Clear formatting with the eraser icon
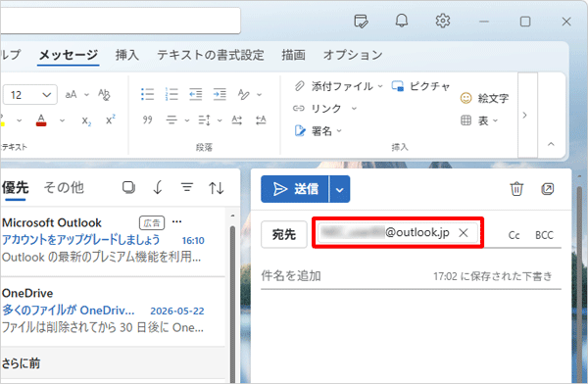Screen dimensions: 588x384 (104, 94)
